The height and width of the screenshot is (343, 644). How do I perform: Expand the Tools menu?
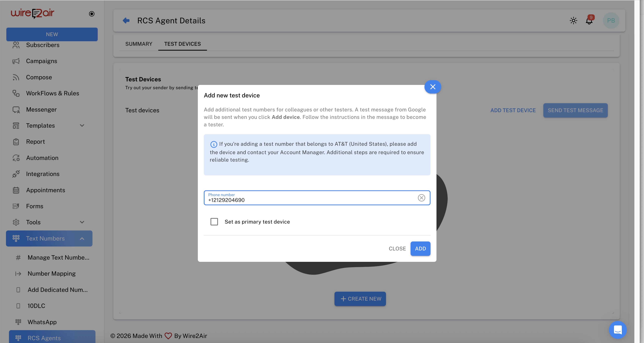(82, 222)
